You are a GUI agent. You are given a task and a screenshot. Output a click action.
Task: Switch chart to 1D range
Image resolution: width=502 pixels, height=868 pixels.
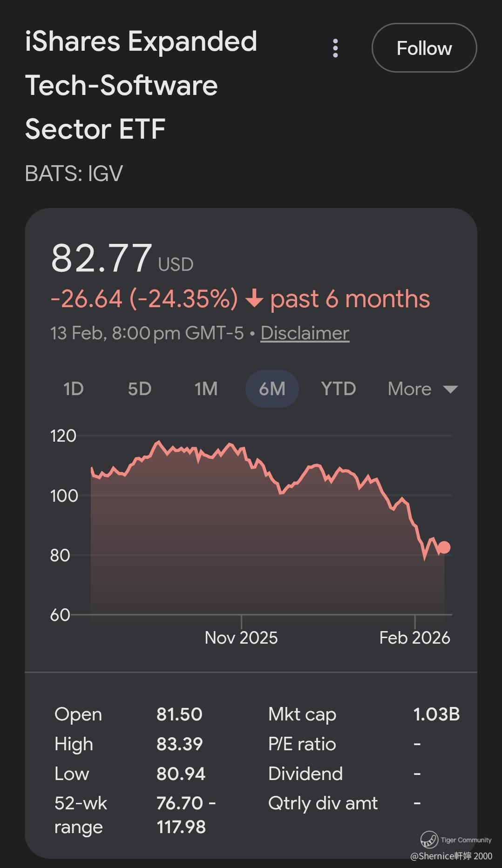click(74, 389)
